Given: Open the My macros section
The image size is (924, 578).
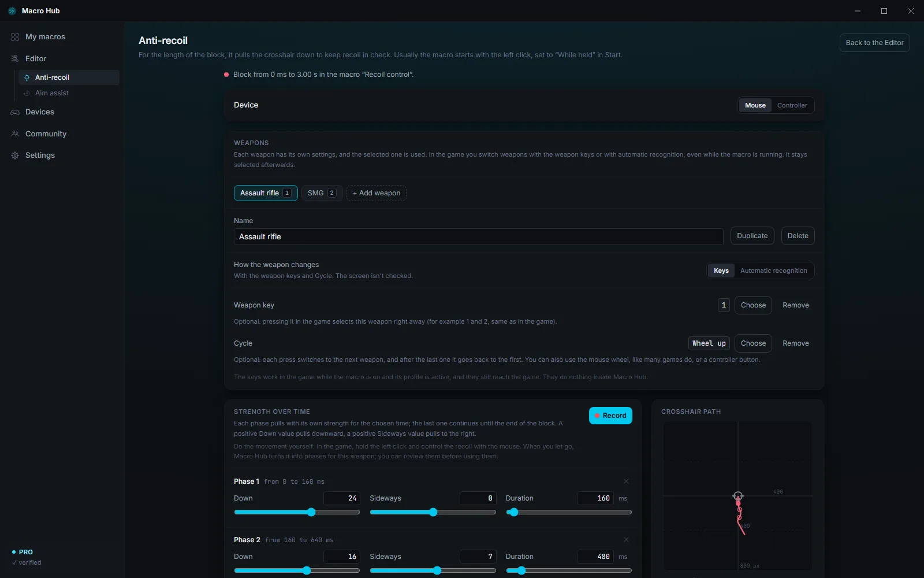Looking at the screenshot, I should tap(45, 37).
